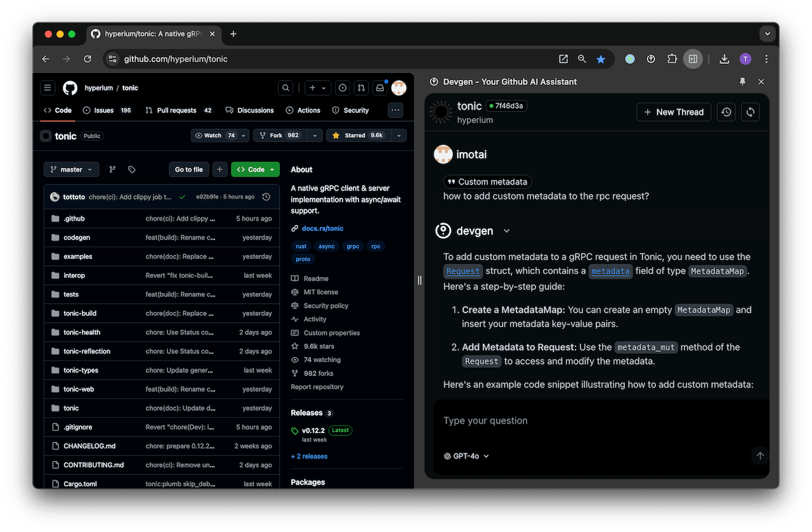This screenshot has width=812, height=532.
Task: Click Devgen refresh sync icon
Action: [750, 112]
